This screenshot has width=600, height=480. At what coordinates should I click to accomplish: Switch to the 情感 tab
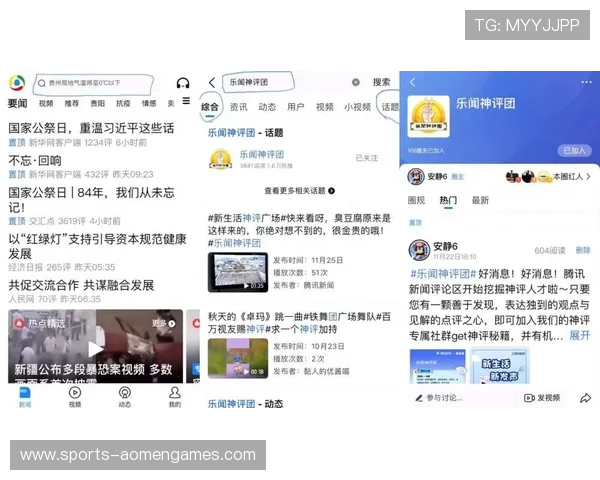(x=149, y=103)
